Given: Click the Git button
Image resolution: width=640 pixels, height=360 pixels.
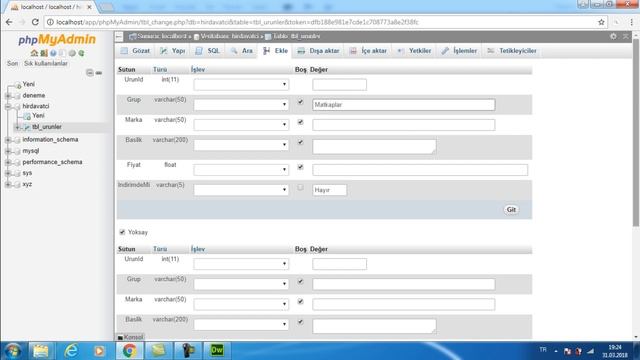Looking at the screenshot, I should (x=511, y=210).
